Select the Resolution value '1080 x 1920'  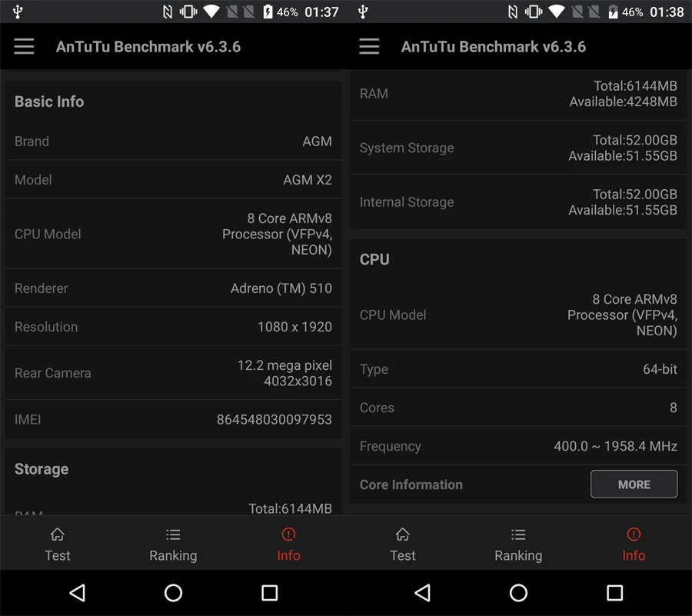coord(294,327)
